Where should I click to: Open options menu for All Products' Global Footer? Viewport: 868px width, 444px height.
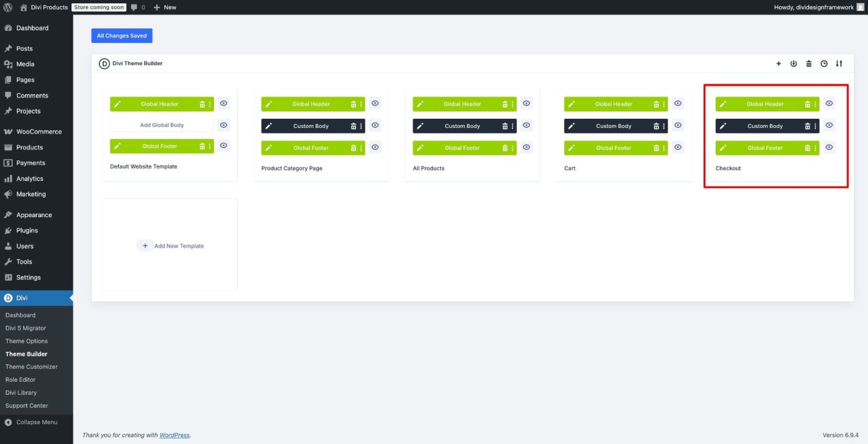click(x=513, y=148)
